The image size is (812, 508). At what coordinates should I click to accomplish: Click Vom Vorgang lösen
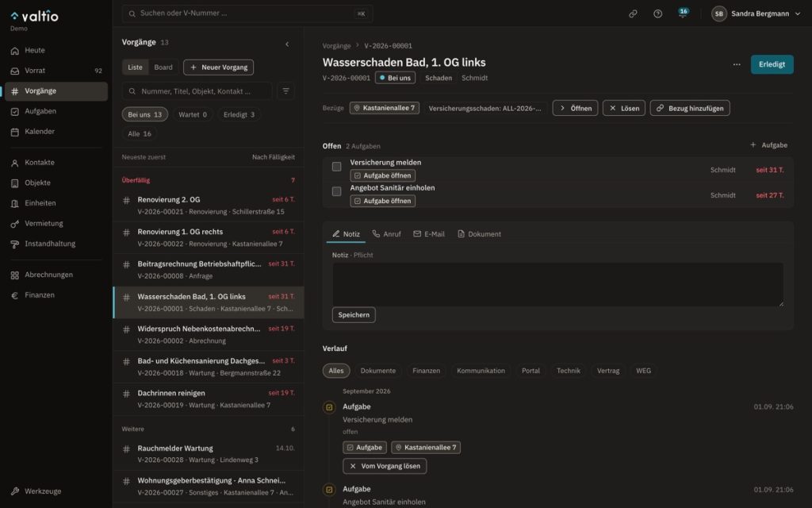[385, 466]
